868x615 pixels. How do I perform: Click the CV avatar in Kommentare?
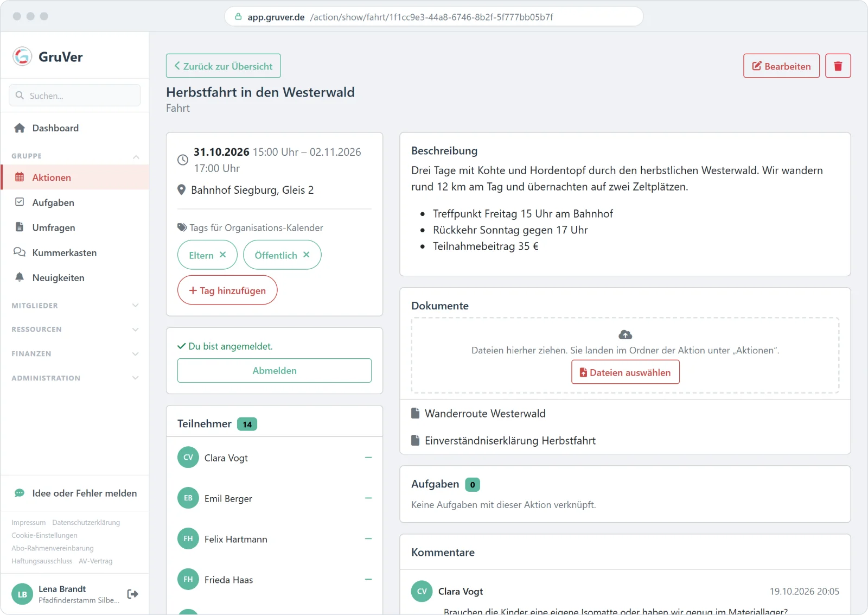422,591
